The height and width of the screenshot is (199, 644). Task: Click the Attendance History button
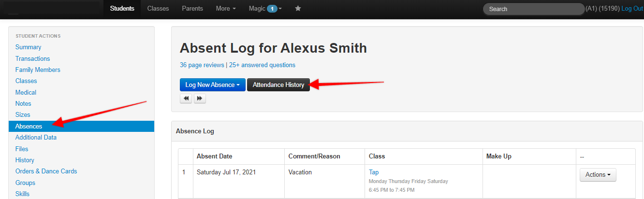pos(278,85)
